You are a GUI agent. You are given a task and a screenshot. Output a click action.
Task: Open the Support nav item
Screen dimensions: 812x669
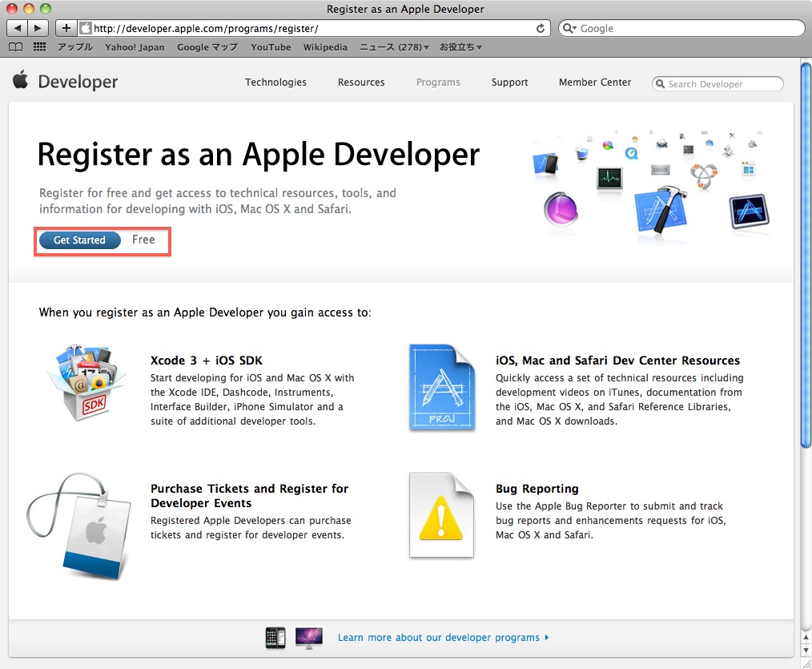coord(509,83)
